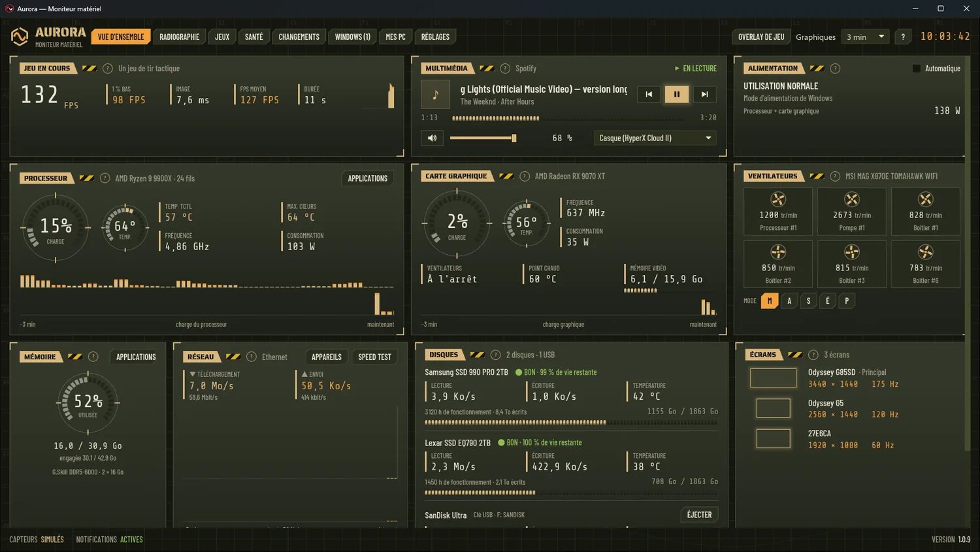Click the Processeur #1 fan icon
Viewport: 980px width, 552px height.
pyautogui.click(x=777, y=199)
